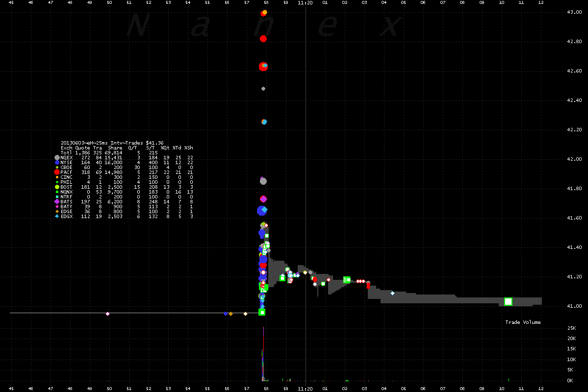Select the BATS share value '6,200'
588x392 pixels.
point(115,201)
